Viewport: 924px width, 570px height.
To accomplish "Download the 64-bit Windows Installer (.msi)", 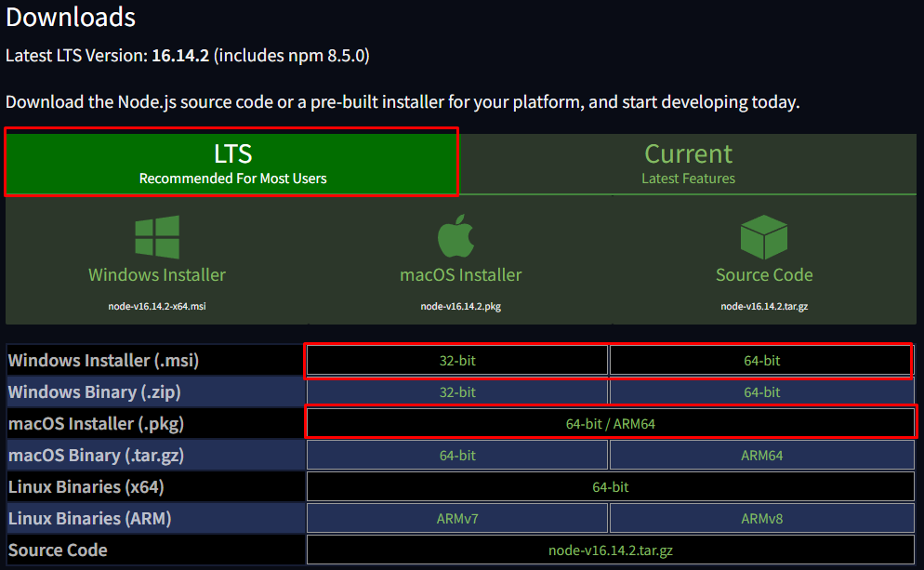I will [761, 361].
